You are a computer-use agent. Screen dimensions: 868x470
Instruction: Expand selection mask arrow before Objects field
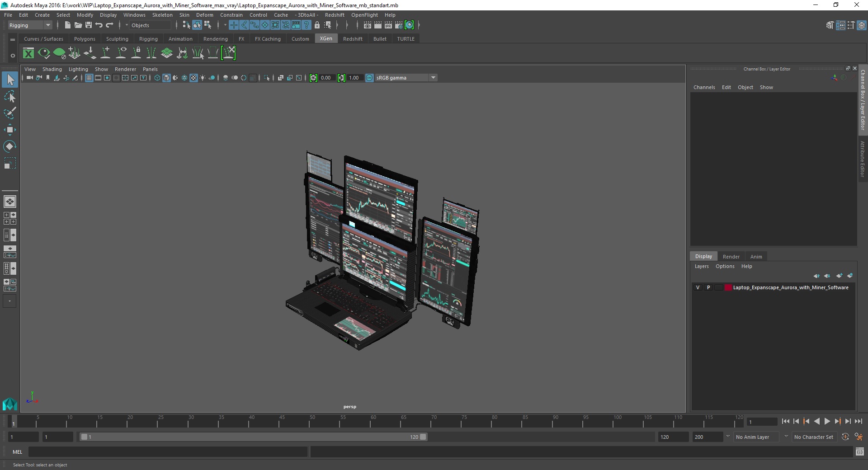pos(127,25)
